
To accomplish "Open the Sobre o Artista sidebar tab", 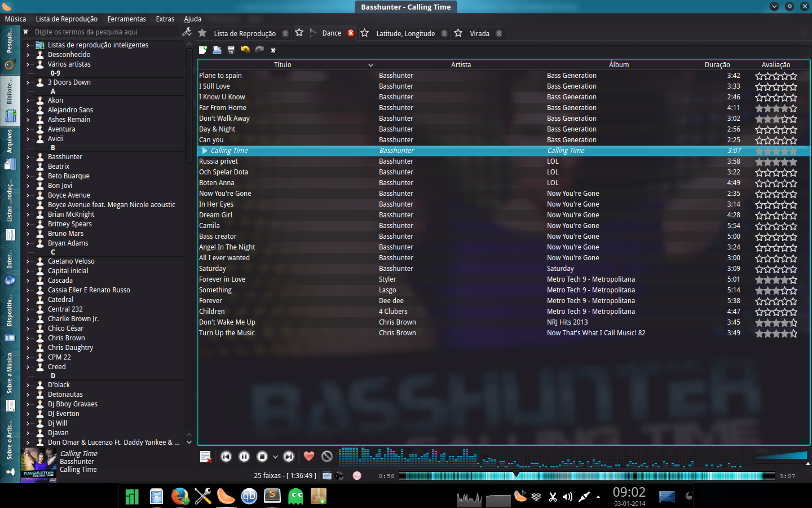I will pyautogui.click(x=10, y=448).
